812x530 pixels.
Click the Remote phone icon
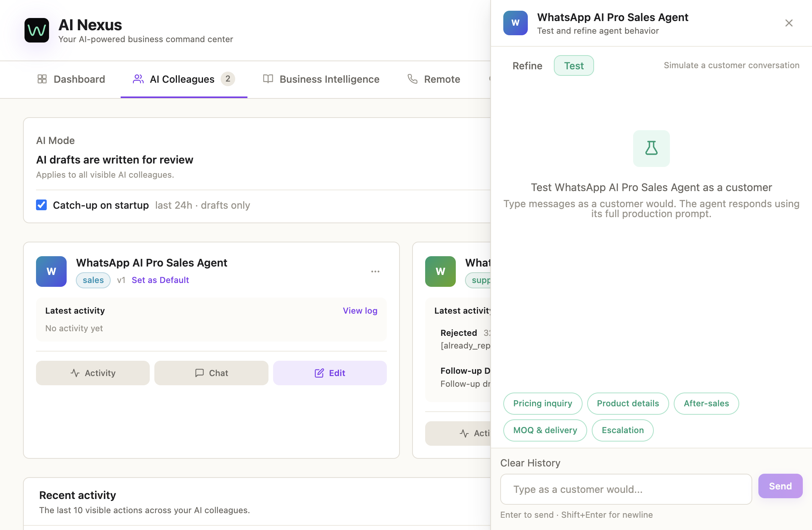coord(413,79)
